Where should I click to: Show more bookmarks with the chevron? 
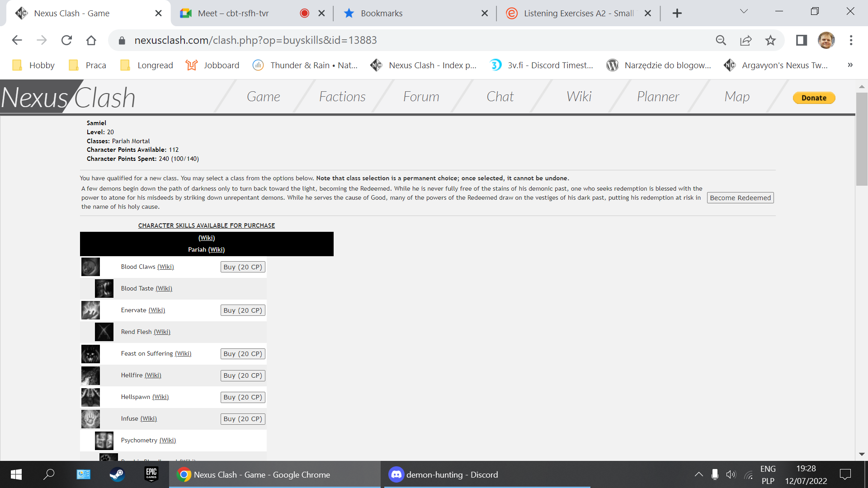tap(850, 65)
